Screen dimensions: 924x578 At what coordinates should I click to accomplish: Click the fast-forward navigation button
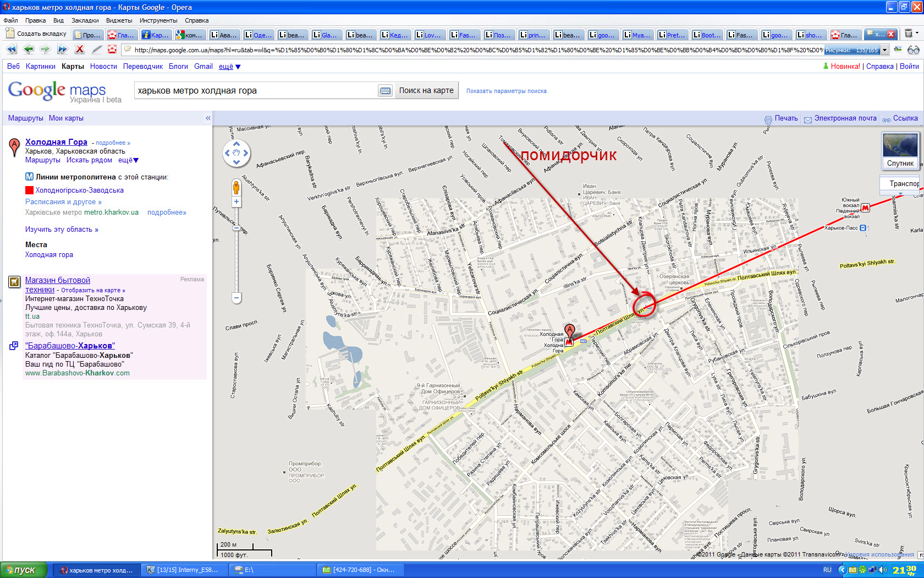62,50
